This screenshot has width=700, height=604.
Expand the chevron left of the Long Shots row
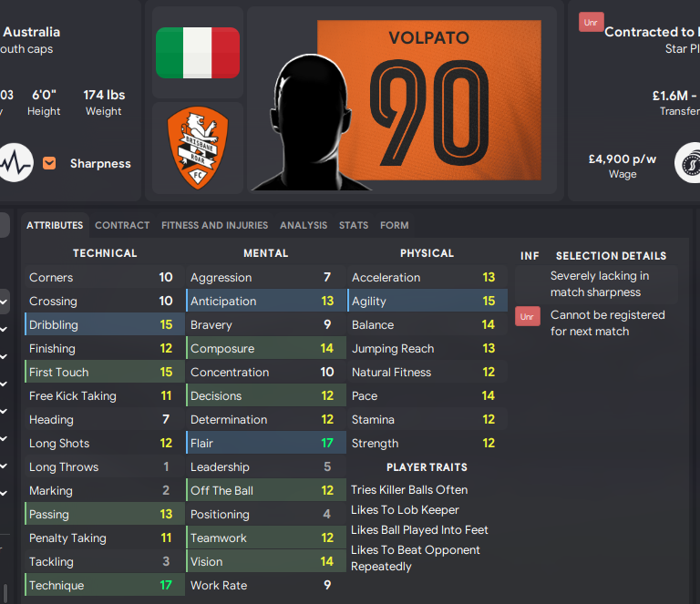5,444
